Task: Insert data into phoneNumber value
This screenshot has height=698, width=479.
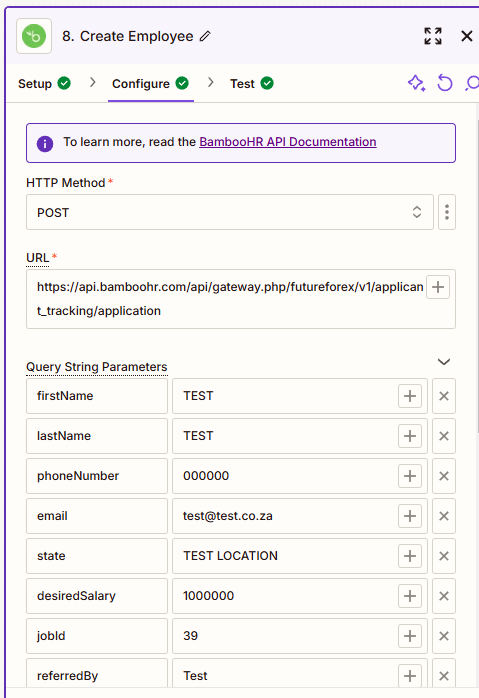Action: tap(410, 476)
